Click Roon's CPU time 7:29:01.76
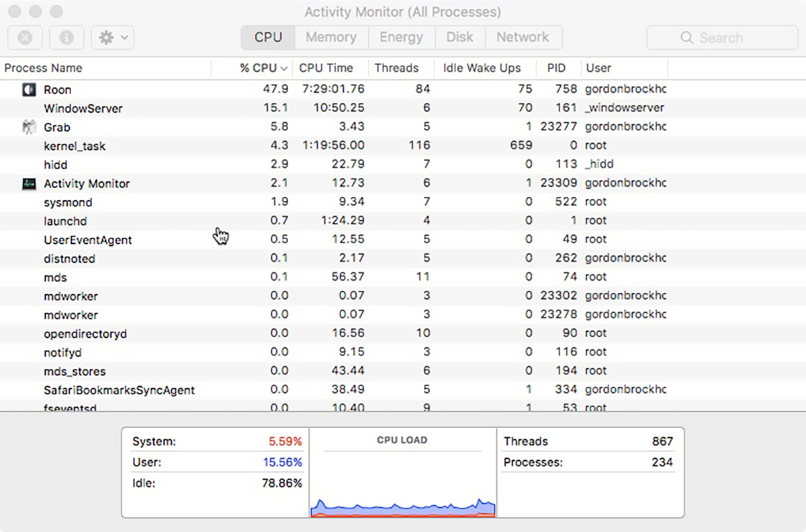This screenshot has width=806, height=532. click(333, 89)
